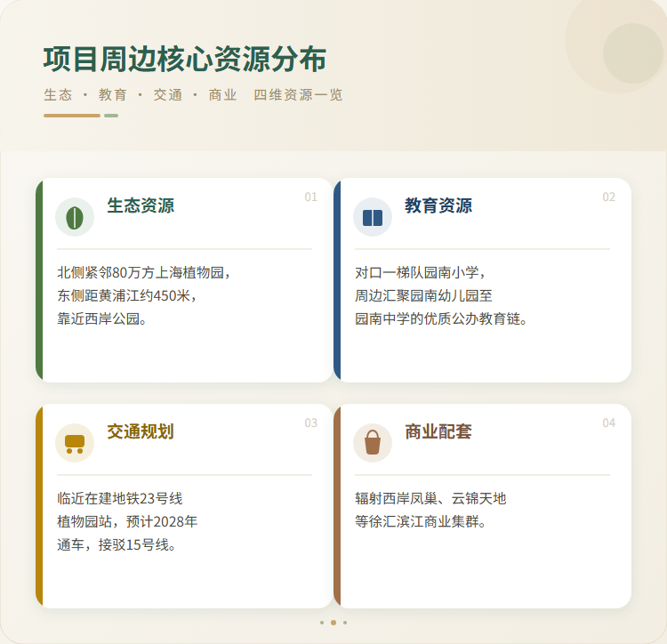
Task: Click the green leaf icon for 生态资源
Action: [x=75, y=217]
